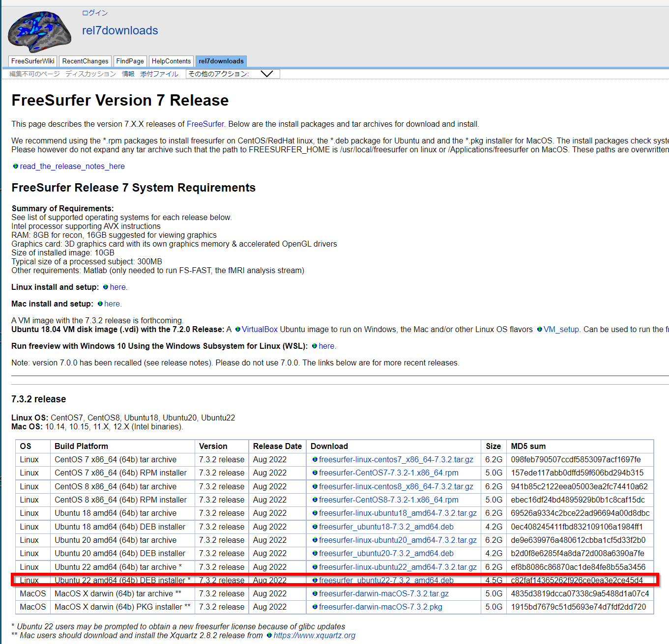Select MD5 sum 1915bd7679c51d5693e74d7fdf2dd720
The width and height of the screenshot is (669, 644).
pos(579,607)
